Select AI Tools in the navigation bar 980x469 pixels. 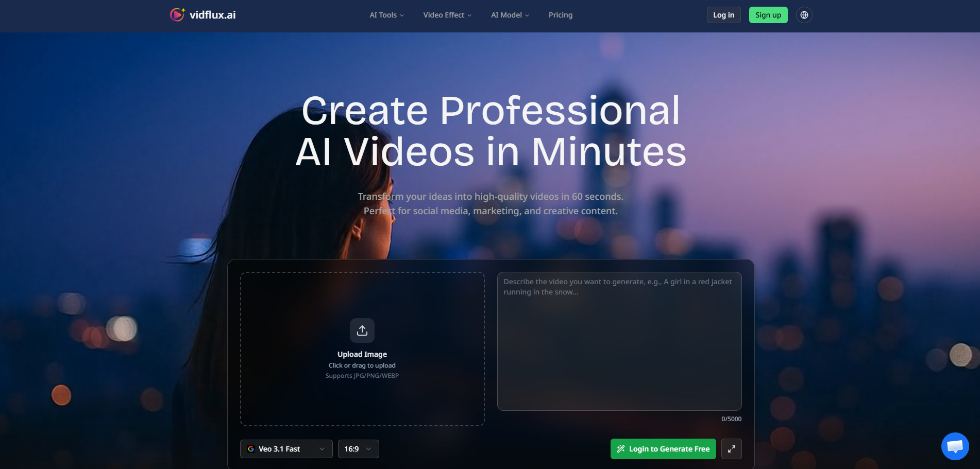click(x=382, y=15)
